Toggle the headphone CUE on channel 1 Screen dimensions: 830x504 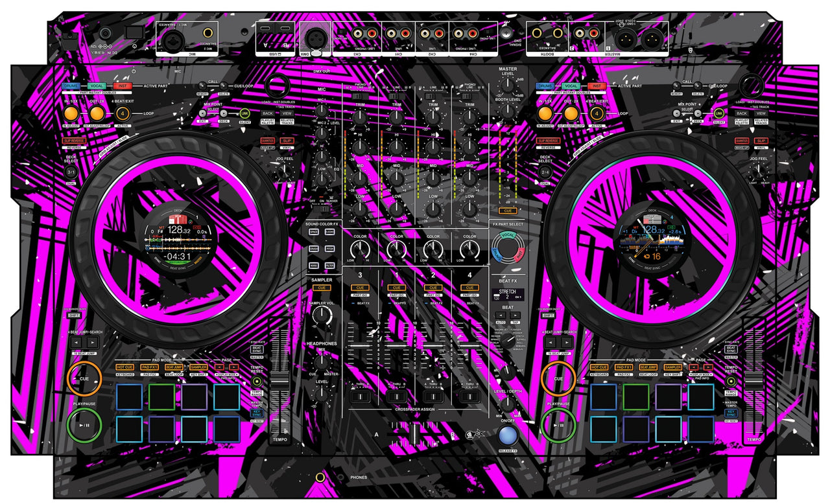point(396,287)
